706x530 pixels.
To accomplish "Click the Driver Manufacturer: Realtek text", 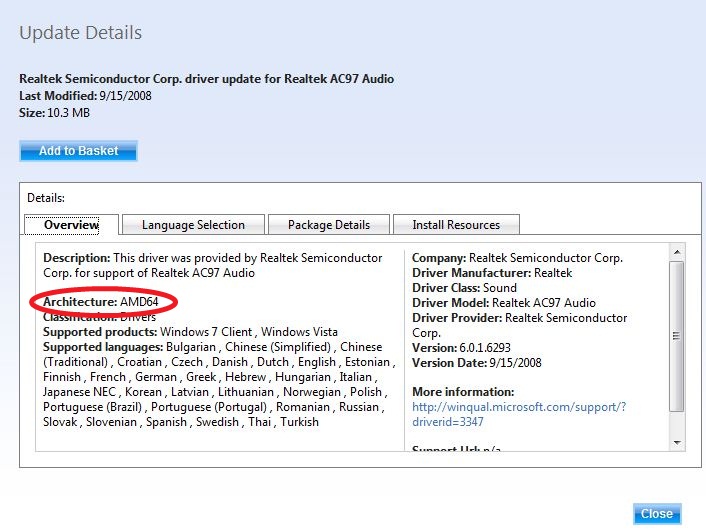I will click(492, 273).
